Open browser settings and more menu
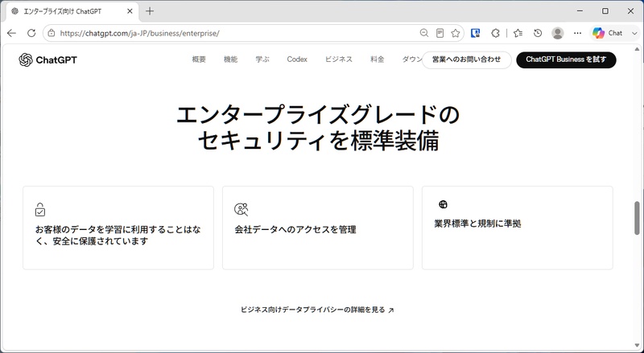644x353 pixels. (577, 33)
